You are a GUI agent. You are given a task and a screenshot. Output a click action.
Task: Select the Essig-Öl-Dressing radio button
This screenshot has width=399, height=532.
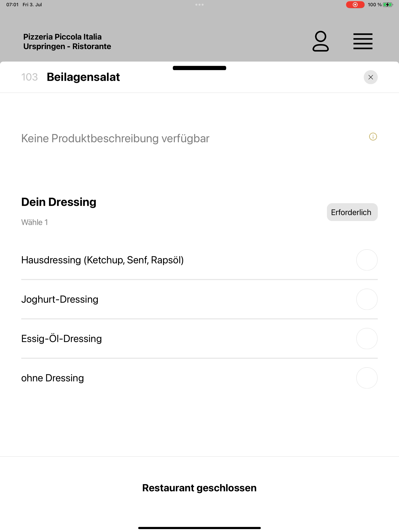tap(367, 339)
